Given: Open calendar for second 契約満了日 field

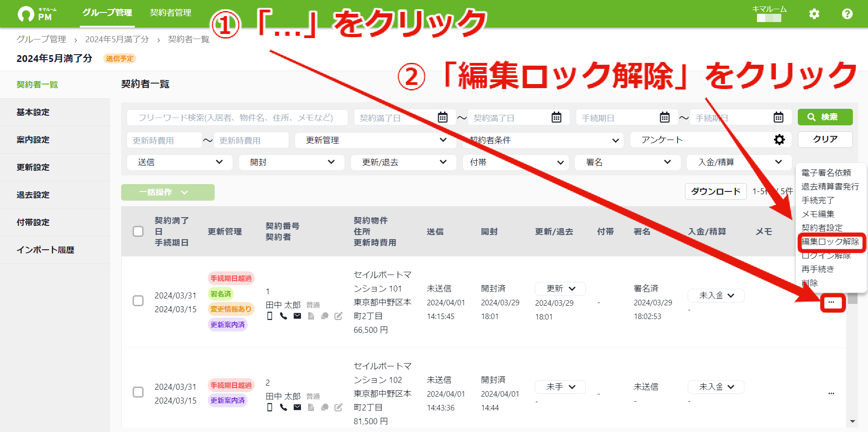Looking at the screenshot, I should (x=556, y=117).
